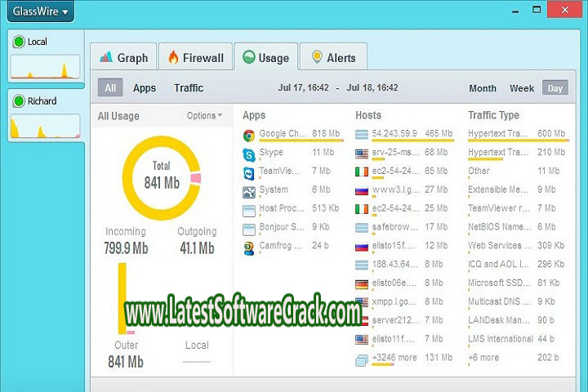Open the GlassWire main menu dropdown

pyautogui.click(x=41, y=12)
